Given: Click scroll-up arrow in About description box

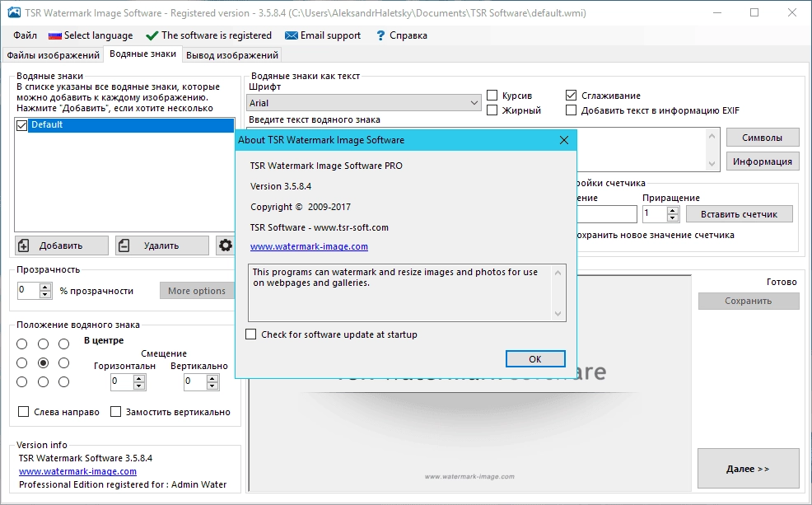Looking at the screenshot, I should [558, 273].
